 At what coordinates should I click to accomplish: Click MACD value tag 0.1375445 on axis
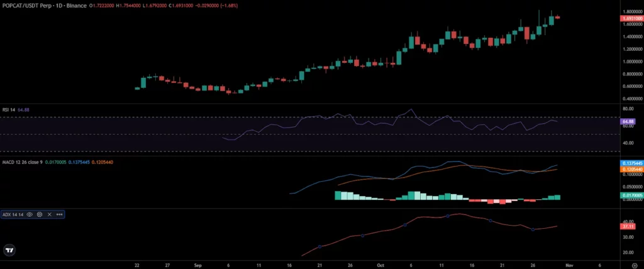click(631, 163)
